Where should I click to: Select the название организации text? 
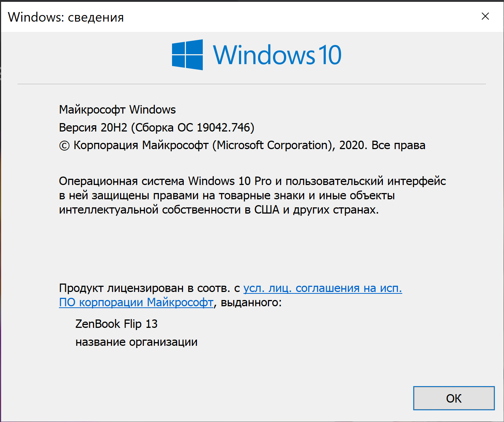coord(137,342)
